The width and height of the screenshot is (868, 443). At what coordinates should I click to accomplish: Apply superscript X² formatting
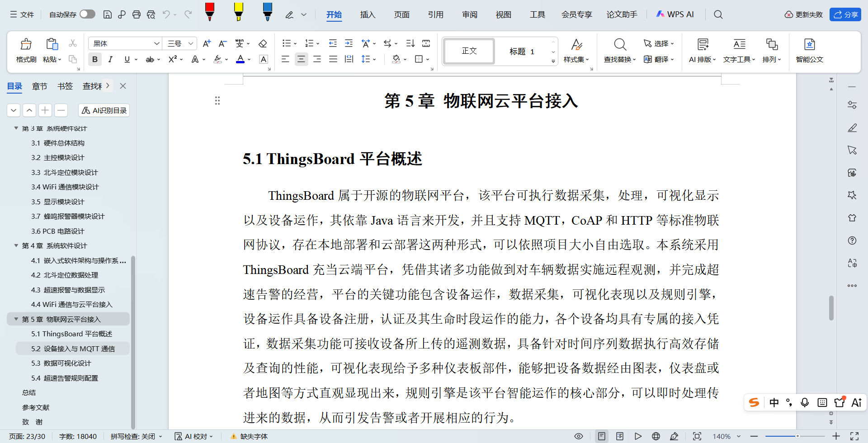pyautogui.click(x=173, y=59)
